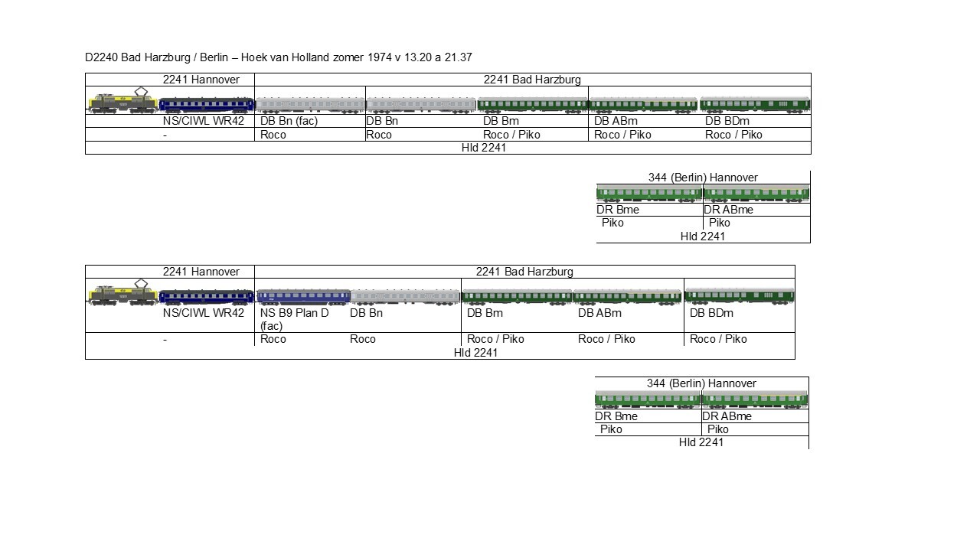This screenshot has width=980, height=551.
Task: Click NS/CIWL WR42 label in the second composition
Action: 203,313
